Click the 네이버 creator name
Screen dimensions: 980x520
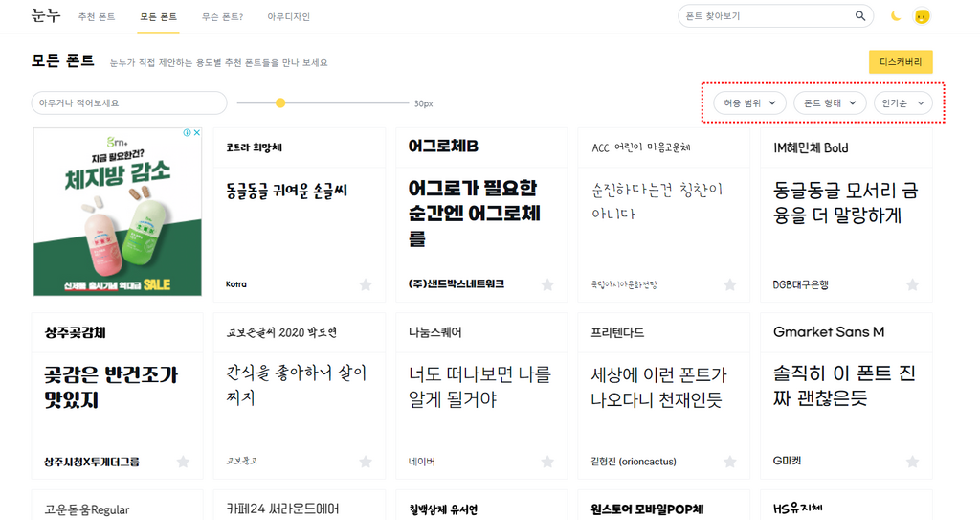tap(422, 462)
